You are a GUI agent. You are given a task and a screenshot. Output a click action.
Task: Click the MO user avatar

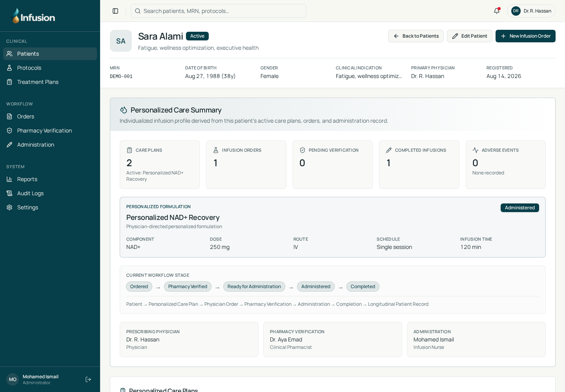pos(13,379)
